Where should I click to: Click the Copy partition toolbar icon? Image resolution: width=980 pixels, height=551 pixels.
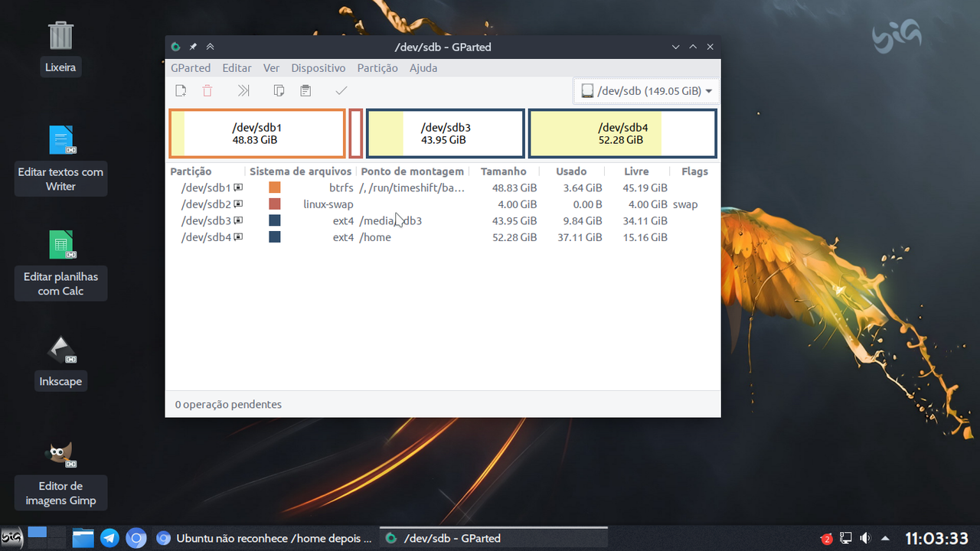pos(279,90)
